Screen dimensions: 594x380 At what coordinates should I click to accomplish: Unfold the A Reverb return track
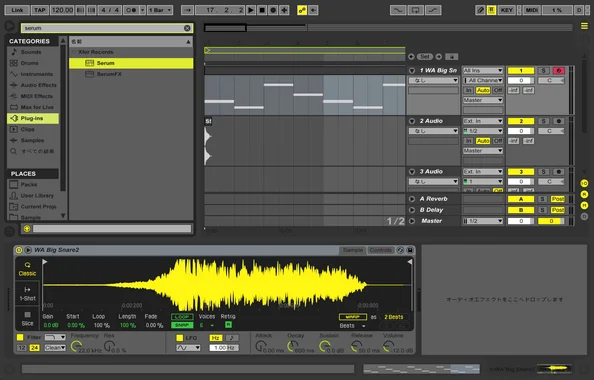[x=412, y=199]
